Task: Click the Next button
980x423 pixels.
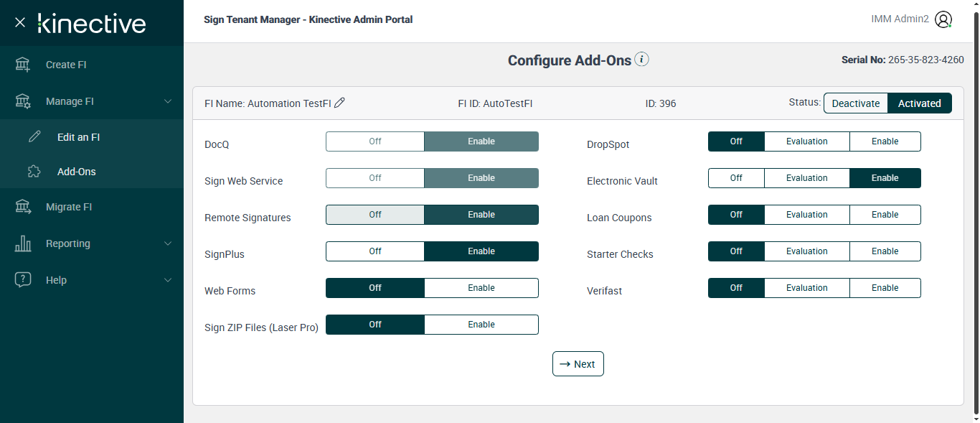Action: pos(578,364)
